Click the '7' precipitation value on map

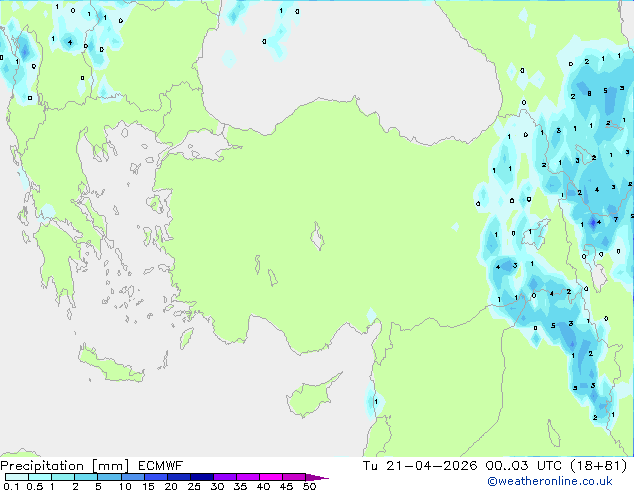click(615, 220)
